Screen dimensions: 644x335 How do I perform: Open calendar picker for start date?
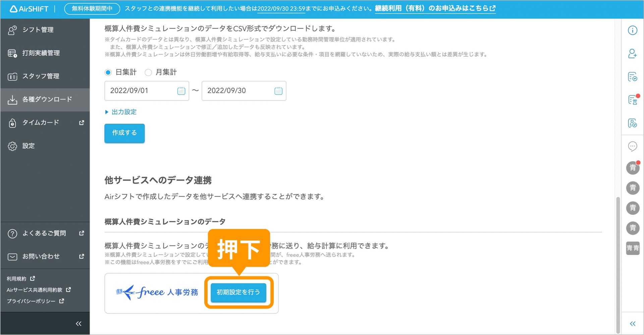coord(181,91)
